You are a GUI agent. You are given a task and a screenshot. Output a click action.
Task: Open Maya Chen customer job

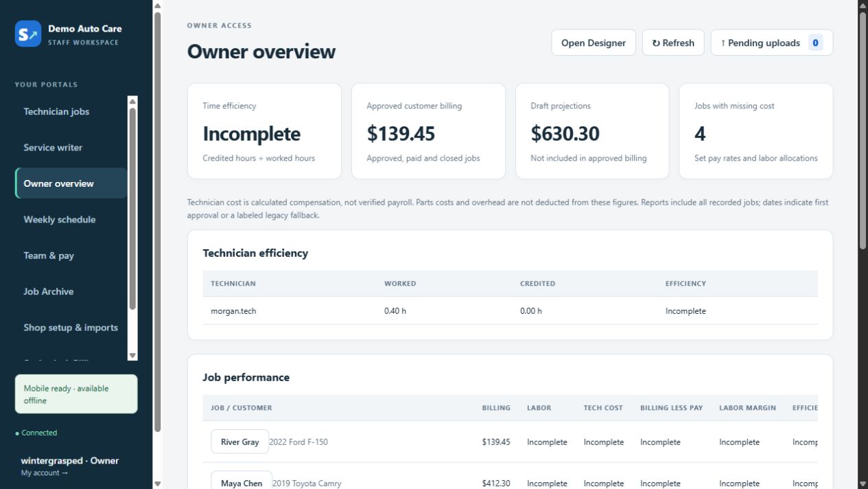(x=242, y=484)
